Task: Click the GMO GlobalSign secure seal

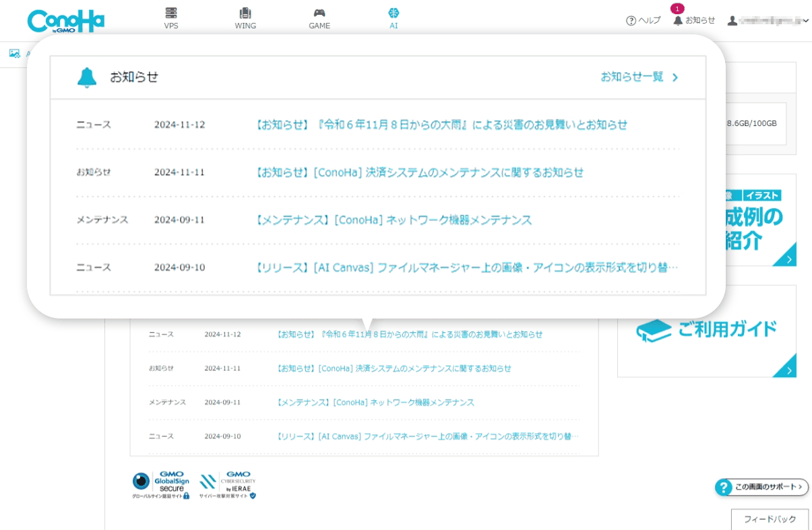Action: pos(161,485)
